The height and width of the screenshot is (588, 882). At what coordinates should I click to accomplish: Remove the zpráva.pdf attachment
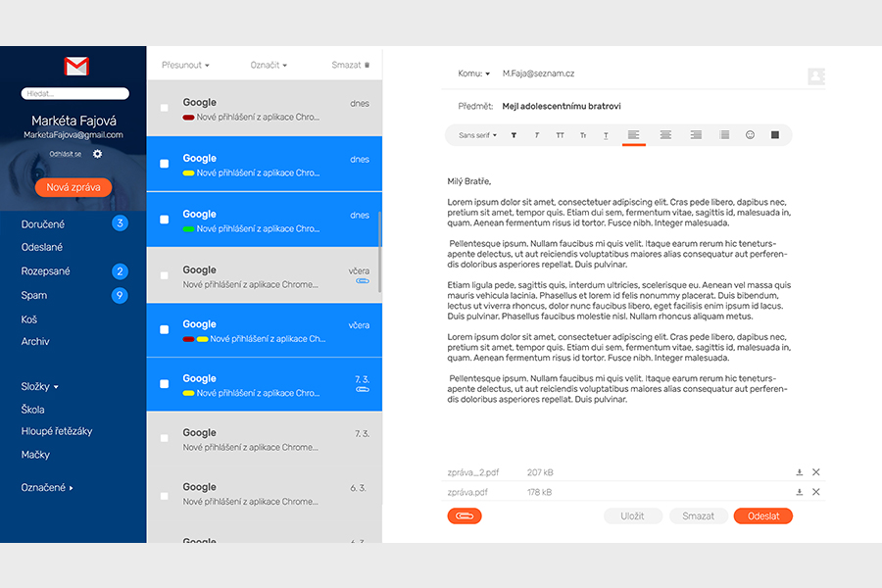[816, 492]
